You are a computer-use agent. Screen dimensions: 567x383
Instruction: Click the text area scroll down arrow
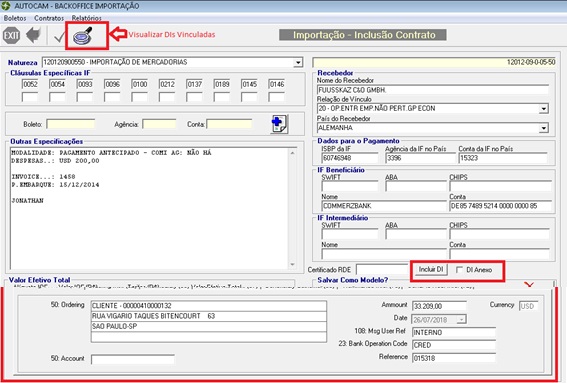point(293,264)
